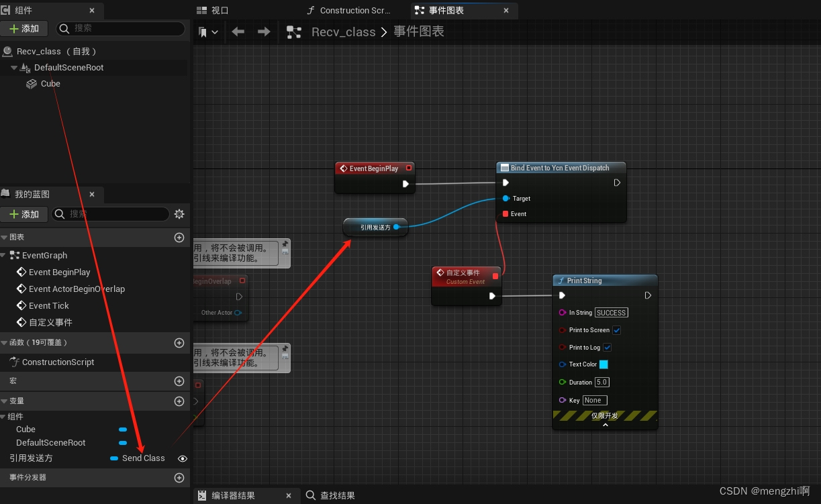Navigate forward in graph history

pos(264,32)
